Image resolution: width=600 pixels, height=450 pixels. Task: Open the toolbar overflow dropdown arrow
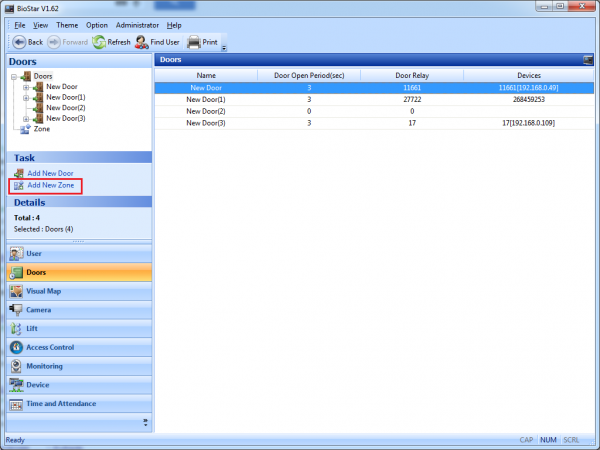(224, 47)
